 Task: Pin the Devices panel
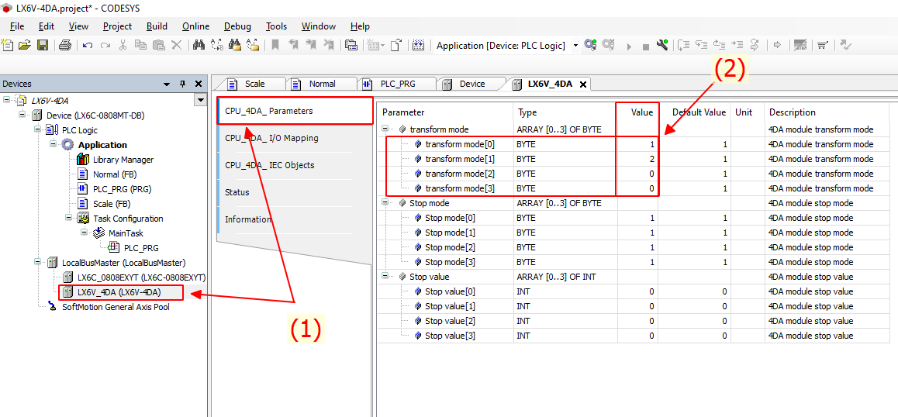pyautogui.click(x=183, y=84)
